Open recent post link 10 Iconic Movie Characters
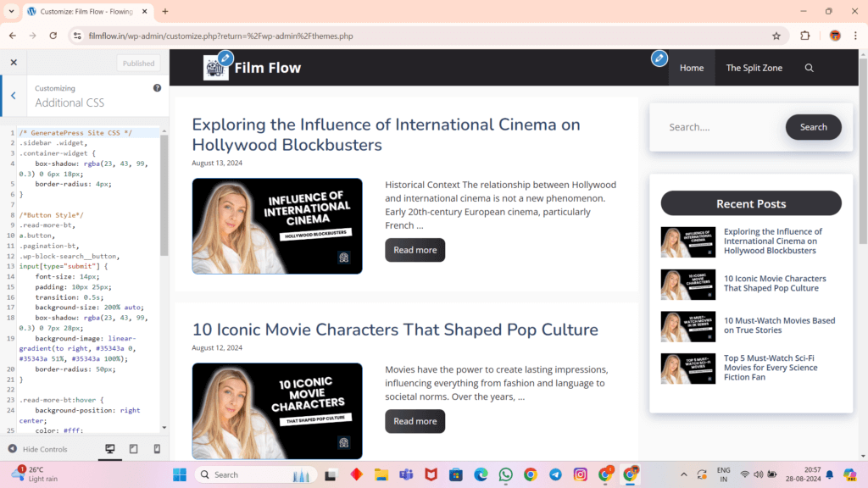The height and width of the screenshot is (488, 868). point(775,283)
